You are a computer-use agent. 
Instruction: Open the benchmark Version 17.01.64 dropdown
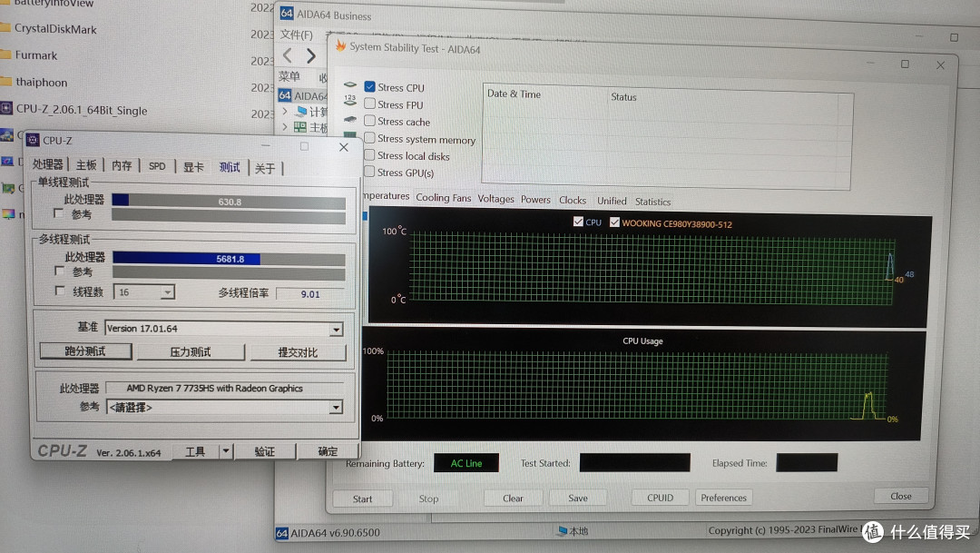(337, 329)
